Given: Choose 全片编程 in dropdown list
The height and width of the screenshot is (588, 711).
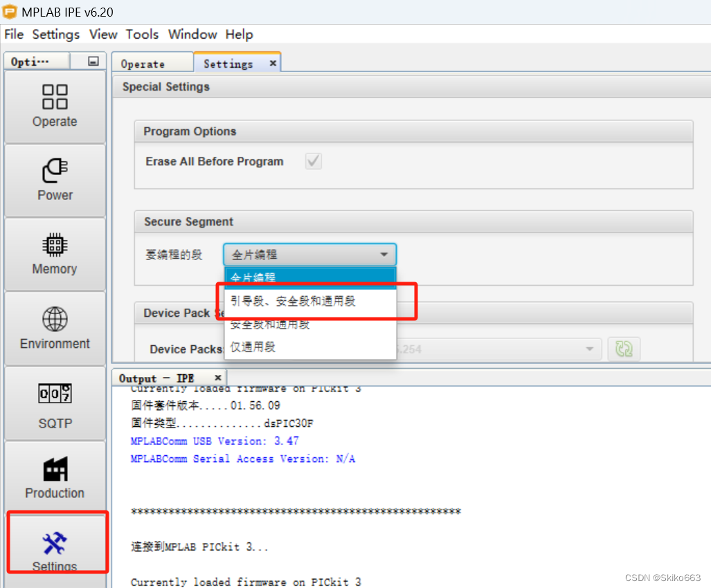Looking at the screenshot, I should click(310, 277).
